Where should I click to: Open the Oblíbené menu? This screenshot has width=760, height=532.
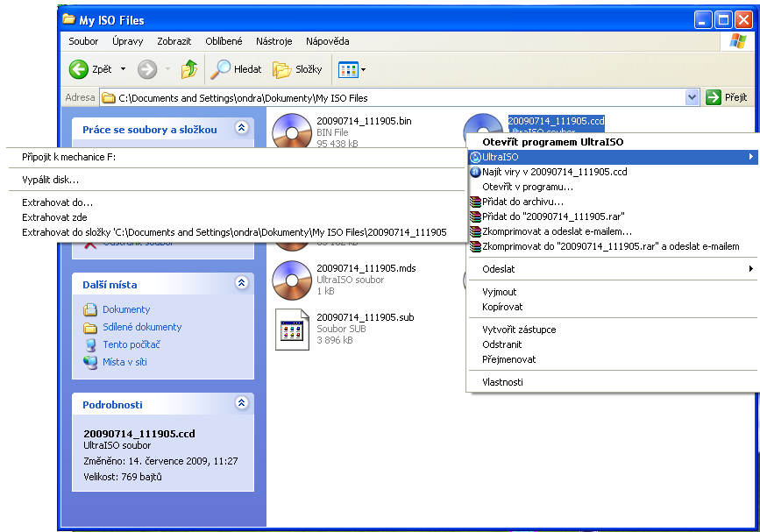[224, 41]
